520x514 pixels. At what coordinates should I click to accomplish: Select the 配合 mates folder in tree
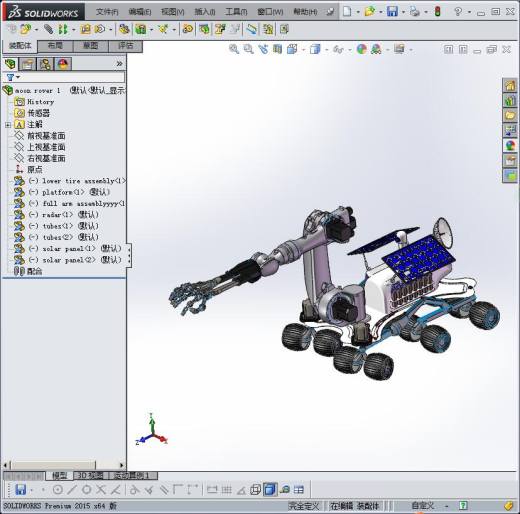click(x=28, y=271)
